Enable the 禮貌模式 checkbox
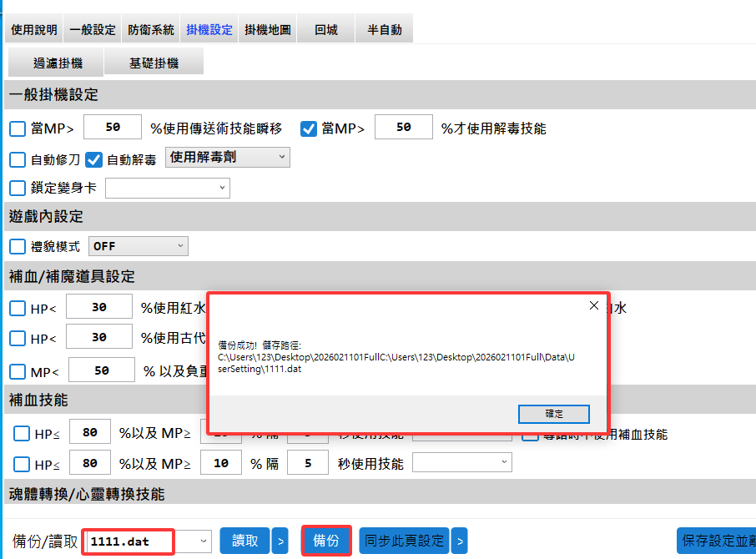Screen dimensions: 756x559 pos(18,246)
